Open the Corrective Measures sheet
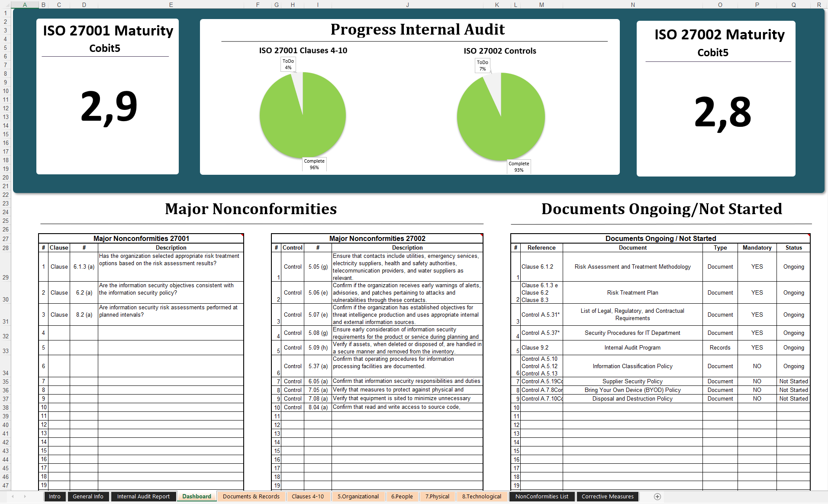Image resolution: width=828 pixels, height=504 pixels. point(607,496)
